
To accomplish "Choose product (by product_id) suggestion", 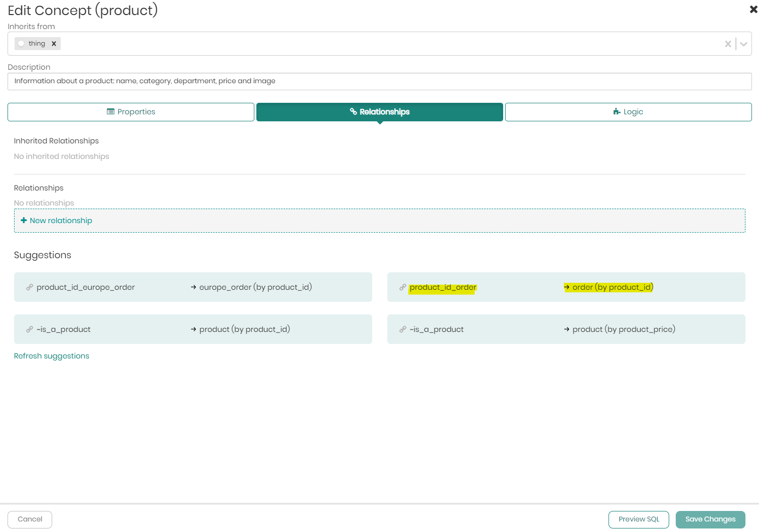I will (x=244, y=329).
